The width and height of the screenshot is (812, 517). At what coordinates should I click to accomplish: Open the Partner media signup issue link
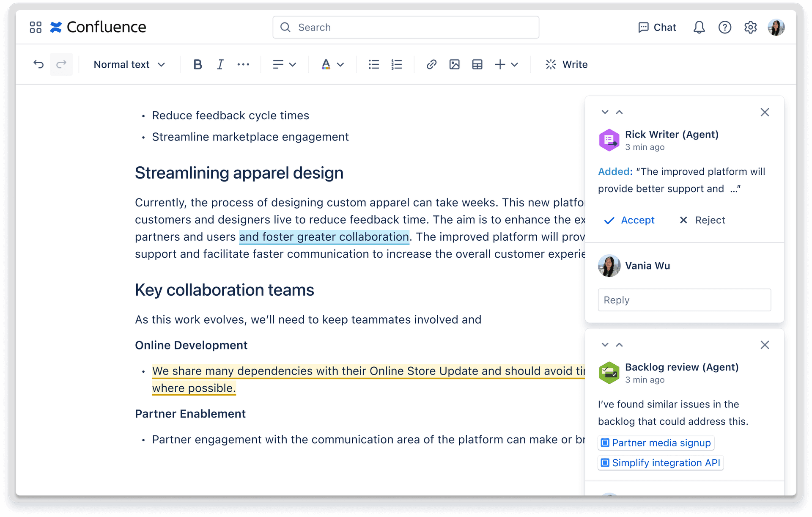coord(656,443)
